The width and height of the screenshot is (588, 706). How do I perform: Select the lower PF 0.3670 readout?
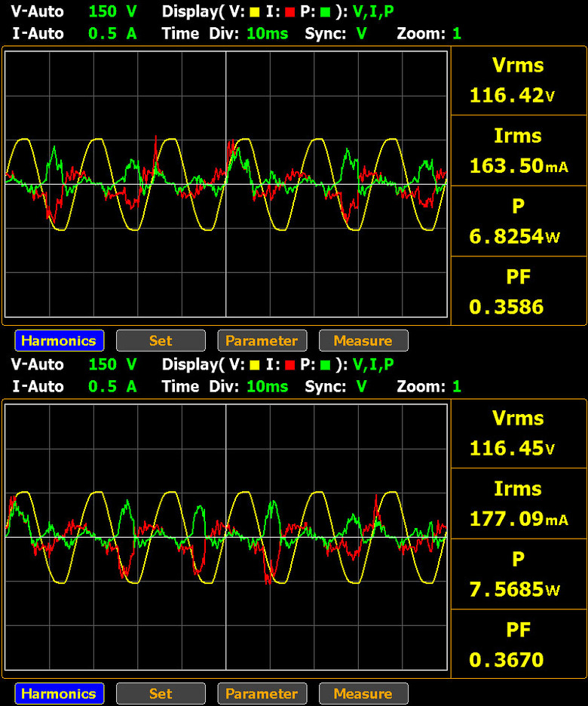[x=518, y=644]
